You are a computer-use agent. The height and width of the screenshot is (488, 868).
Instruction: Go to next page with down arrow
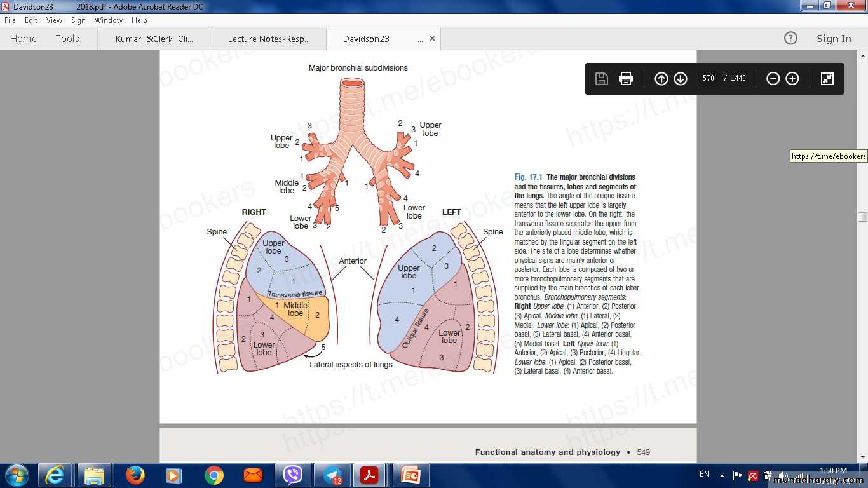click(681, 79)
